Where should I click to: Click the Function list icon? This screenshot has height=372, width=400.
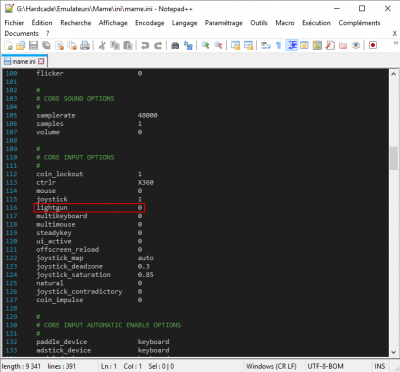click(x=330, y=45)
